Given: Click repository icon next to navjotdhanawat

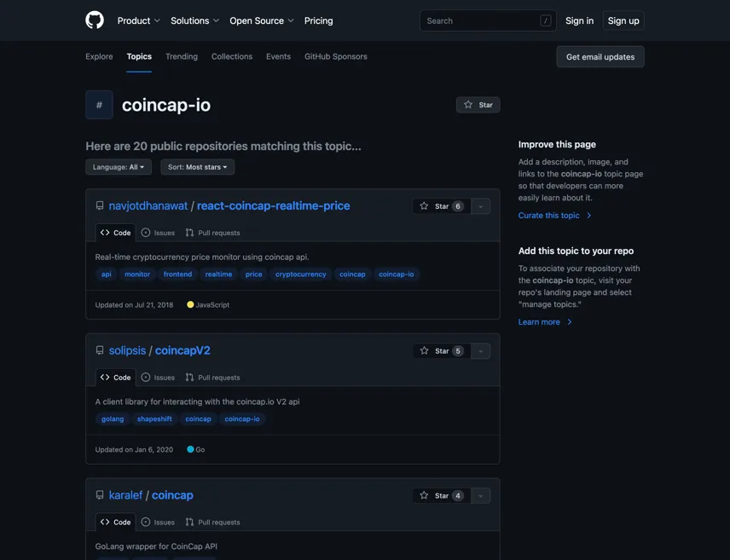Looking at the screenshot, I should [x=100, y=205].
